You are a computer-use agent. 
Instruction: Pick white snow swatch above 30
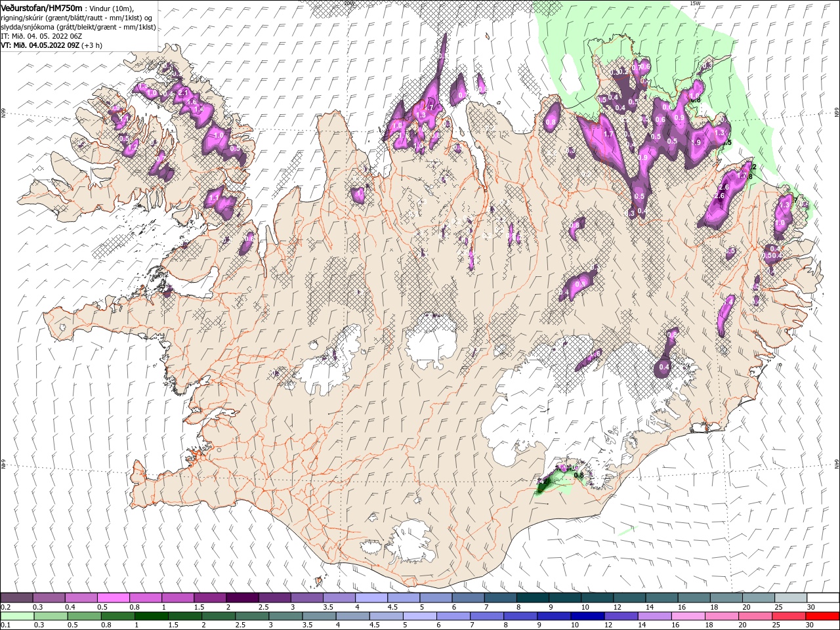[824, 598]
